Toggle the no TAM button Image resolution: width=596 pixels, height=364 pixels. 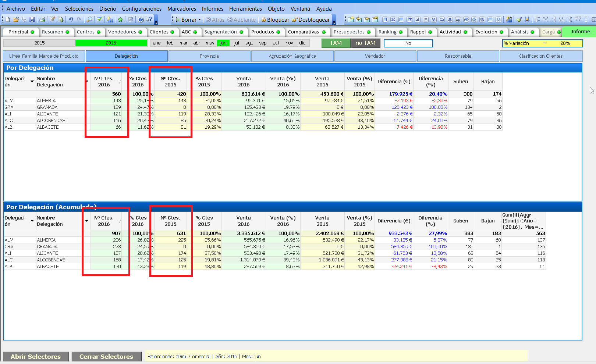click(365, 43)
